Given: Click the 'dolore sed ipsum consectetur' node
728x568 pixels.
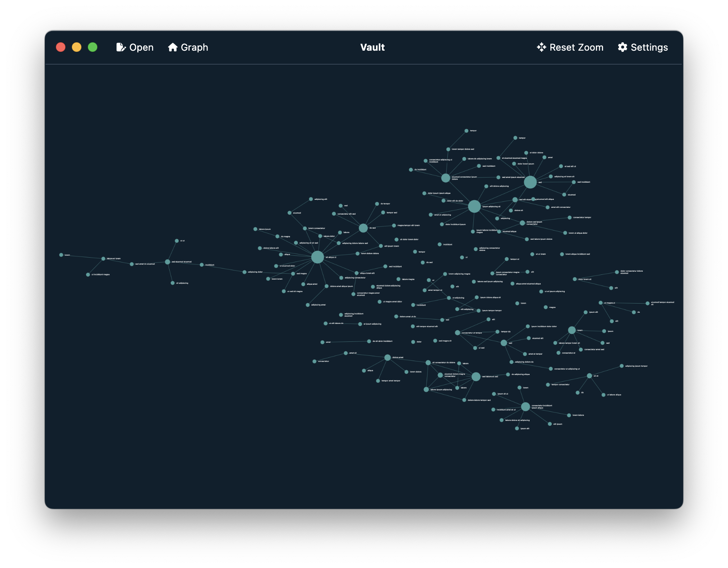Looking at the screenshot, I should coord(522,223).
